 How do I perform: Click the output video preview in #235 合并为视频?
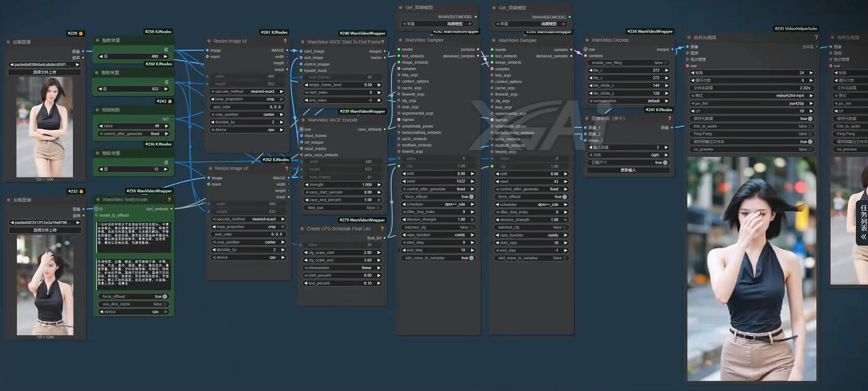(751, 269)
